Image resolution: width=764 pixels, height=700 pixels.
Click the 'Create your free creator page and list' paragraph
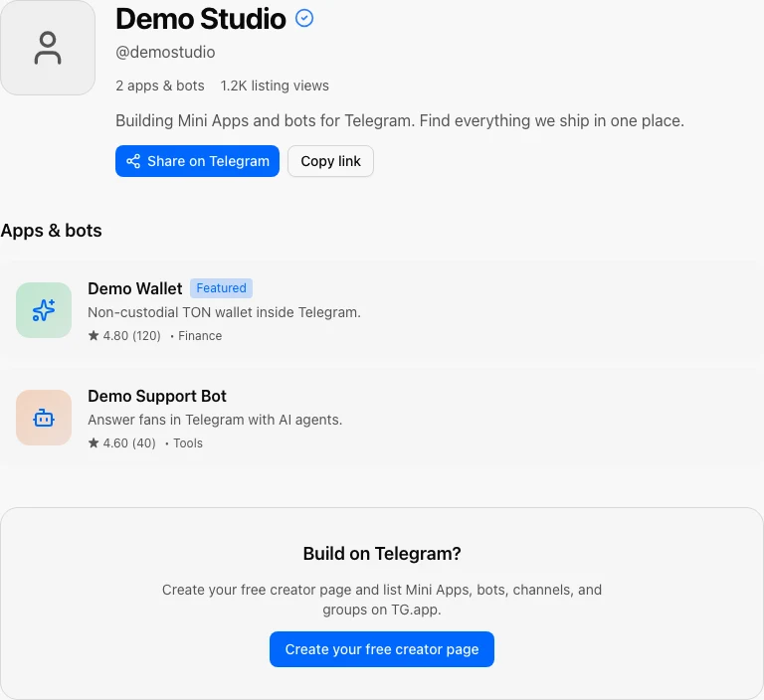(382, 600)
